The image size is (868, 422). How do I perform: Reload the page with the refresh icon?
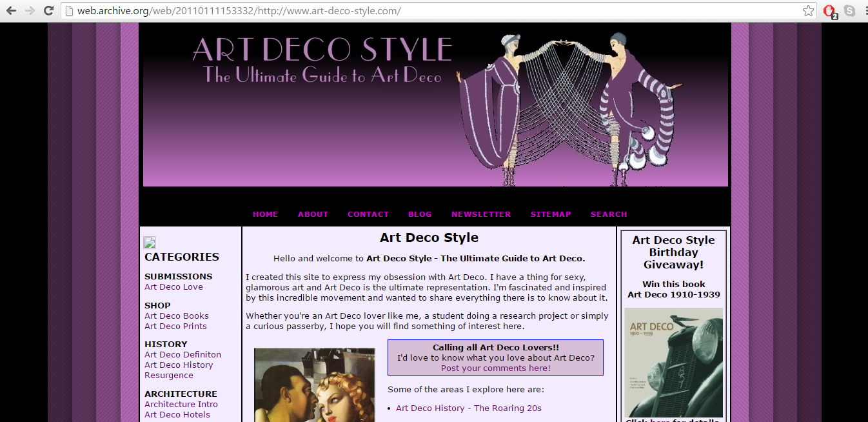pyautogui.click(x=49, y=11)
